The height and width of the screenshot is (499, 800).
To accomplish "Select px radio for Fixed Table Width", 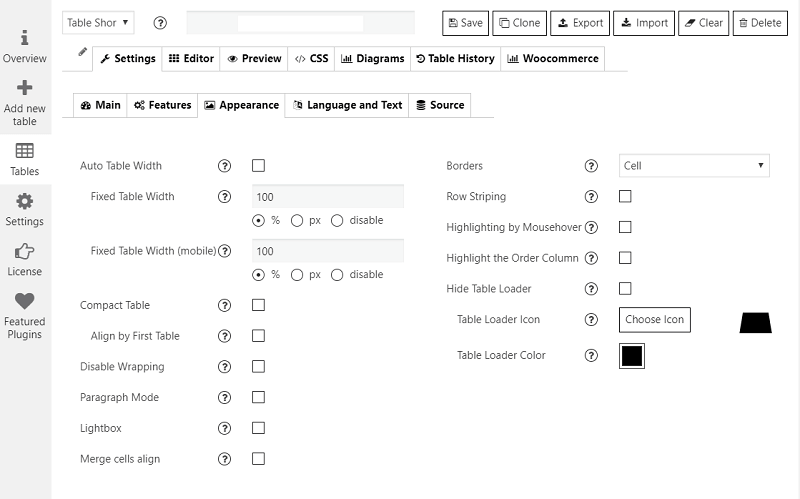I will [x=297, y=220].
